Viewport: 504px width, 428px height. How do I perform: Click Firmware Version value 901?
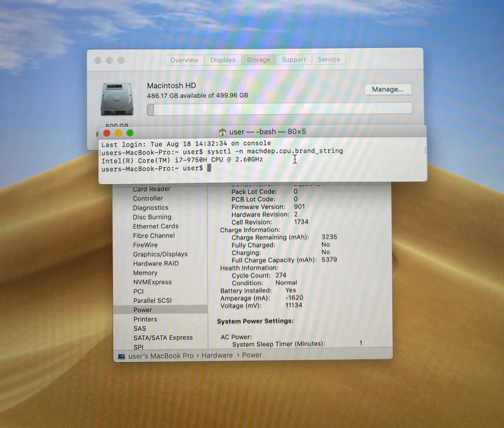tap(299, 207)
